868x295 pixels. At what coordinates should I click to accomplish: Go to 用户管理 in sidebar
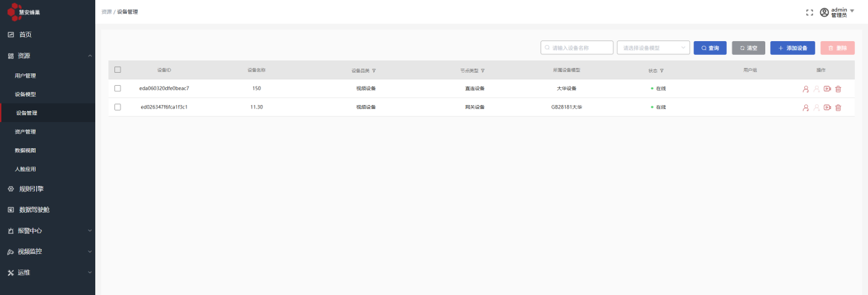[25, 75]
